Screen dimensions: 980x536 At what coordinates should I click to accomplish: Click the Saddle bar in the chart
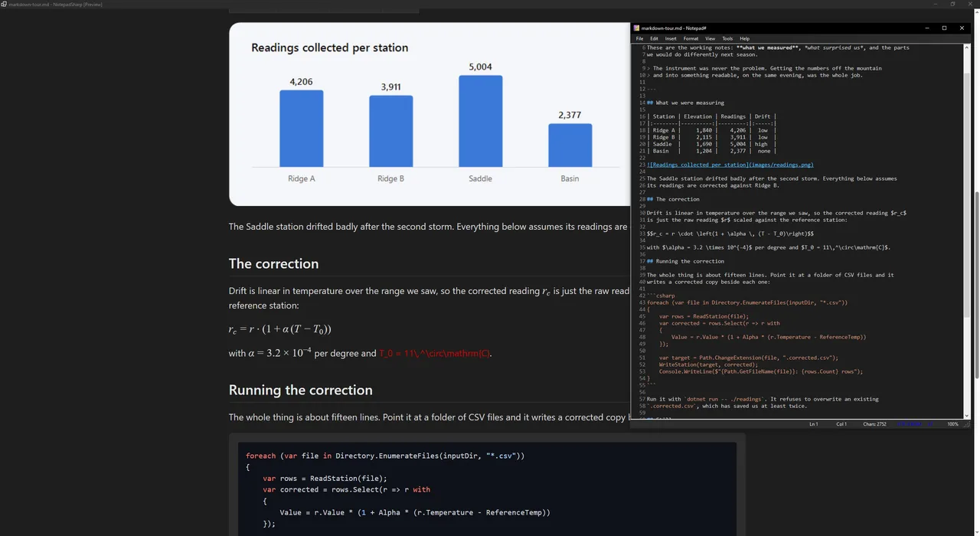click(x=480, y=121)
